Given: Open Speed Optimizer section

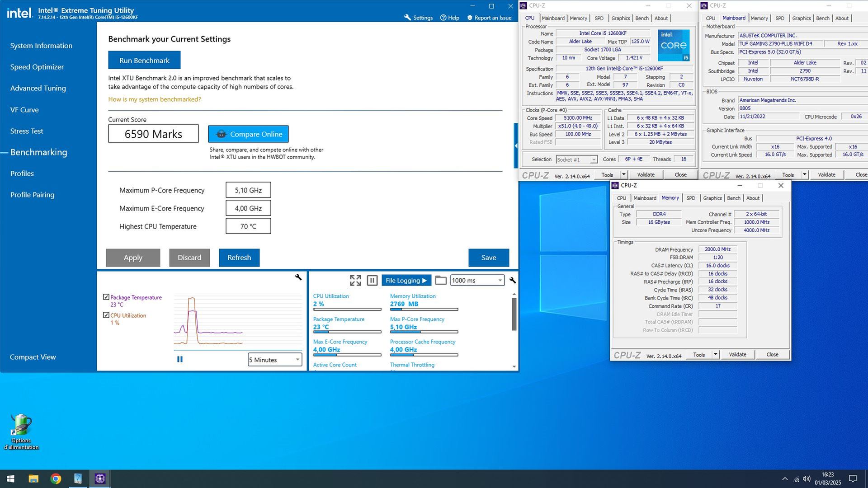Looking at the screenshot, I should pos(37,67).
